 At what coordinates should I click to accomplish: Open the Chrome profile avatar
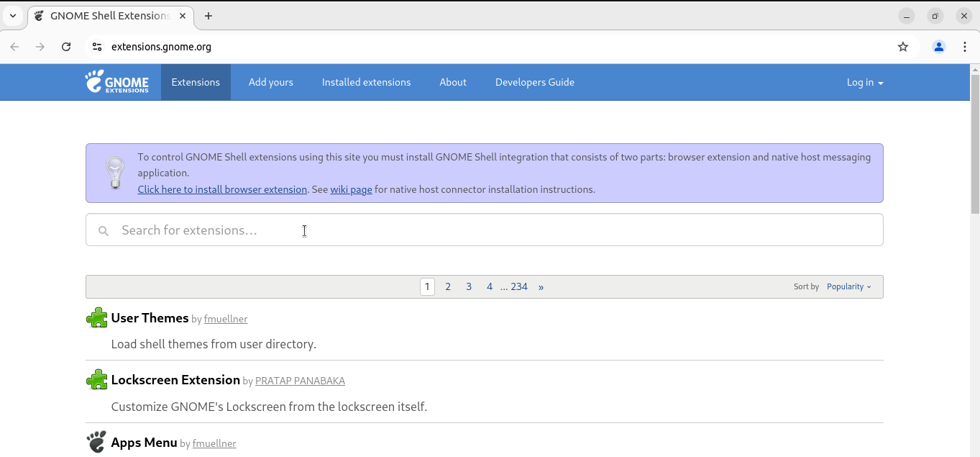pos(939,47)
